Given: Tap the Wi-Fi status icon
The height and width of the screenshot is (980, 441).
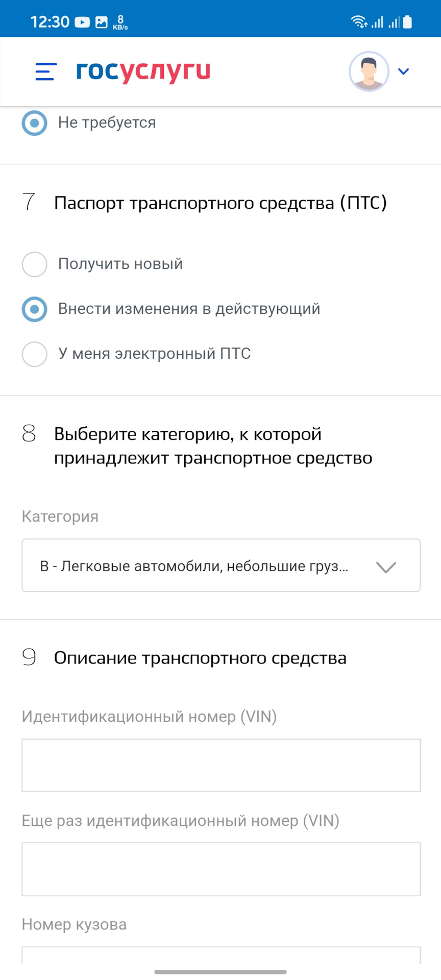Looking at the screenshot, I should tap(359, 22).
